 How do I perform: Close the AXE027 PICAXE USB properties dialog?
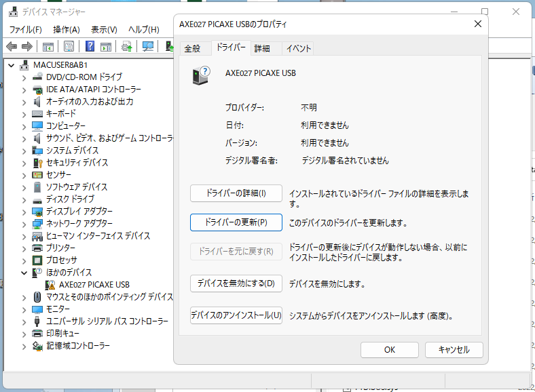click(478, 24)
